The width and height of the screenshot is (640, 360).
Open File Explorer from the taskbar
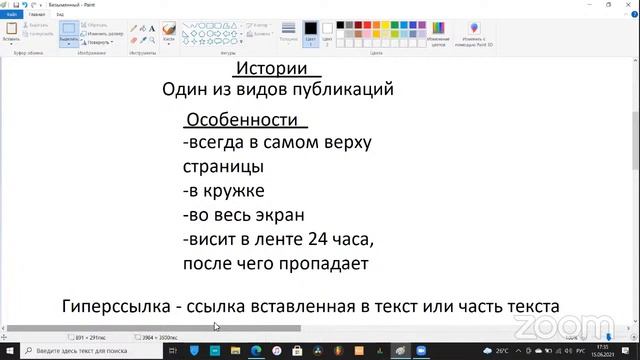[236, 351]
